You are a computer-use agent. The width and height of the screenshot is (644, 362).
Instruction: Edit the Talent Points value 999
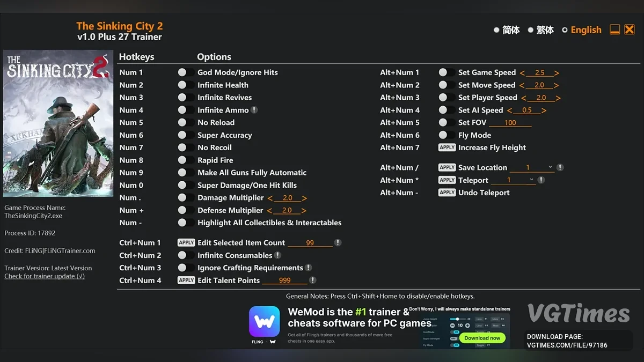(x=285, y=280)
